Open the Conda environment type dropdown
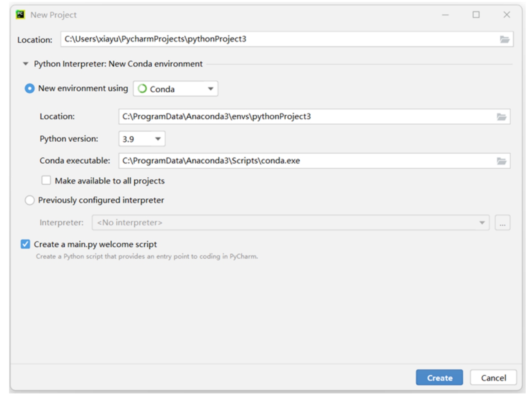This screenshot has width=532, height=401. (175, 89)
